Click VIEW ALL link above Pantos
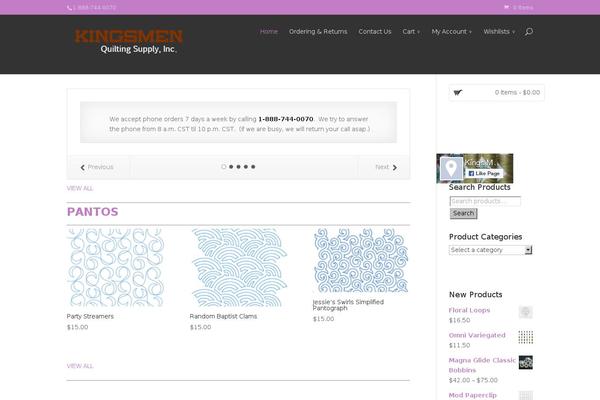 tap(80, 188)
